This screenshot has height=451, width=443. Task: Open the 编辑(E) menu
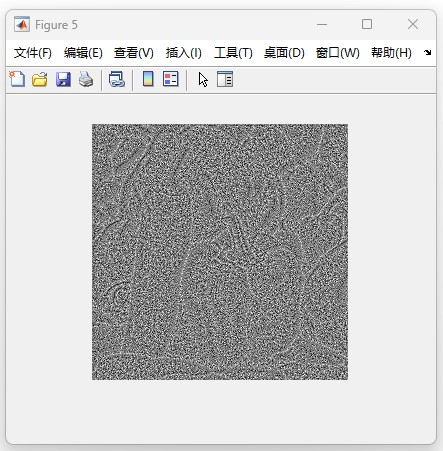pos(83,53)
